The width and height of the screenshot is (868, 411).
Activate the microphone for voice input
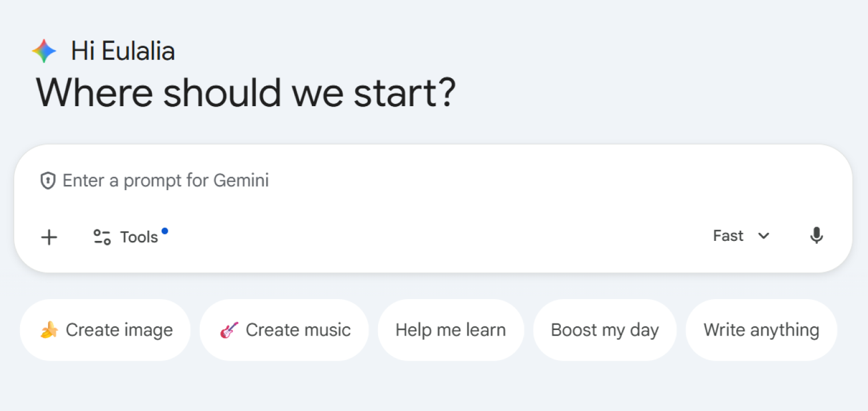coord(817,235)
